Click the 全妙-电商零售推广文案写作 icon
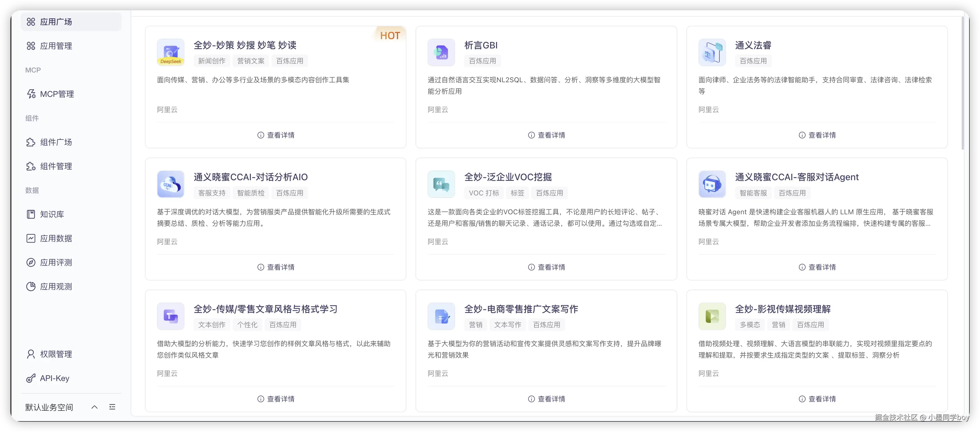 441,316
